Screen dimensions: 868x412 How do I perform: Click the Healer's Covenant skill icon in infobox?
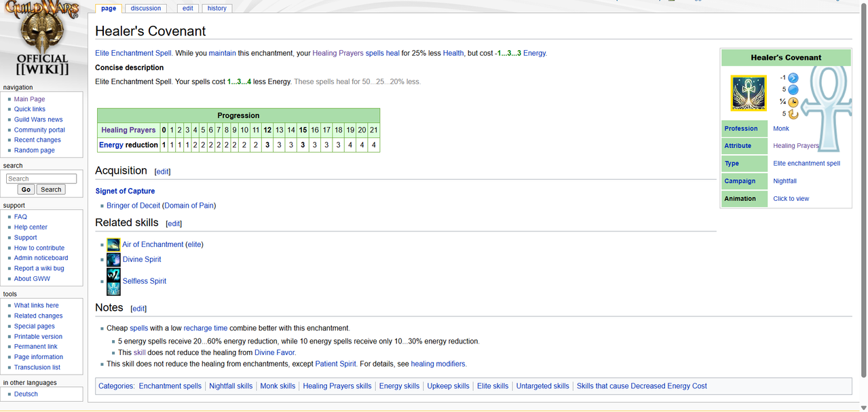[x=748, y=93]
